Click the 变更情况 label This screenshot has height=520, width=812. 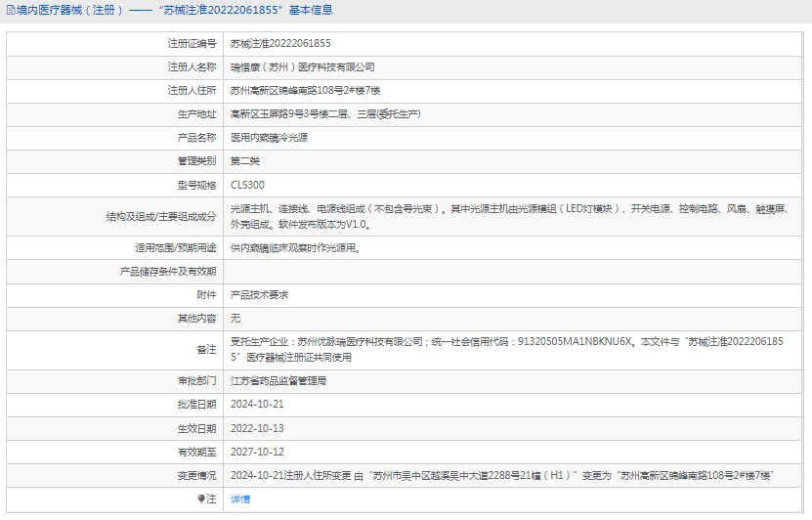pos(196,475)
